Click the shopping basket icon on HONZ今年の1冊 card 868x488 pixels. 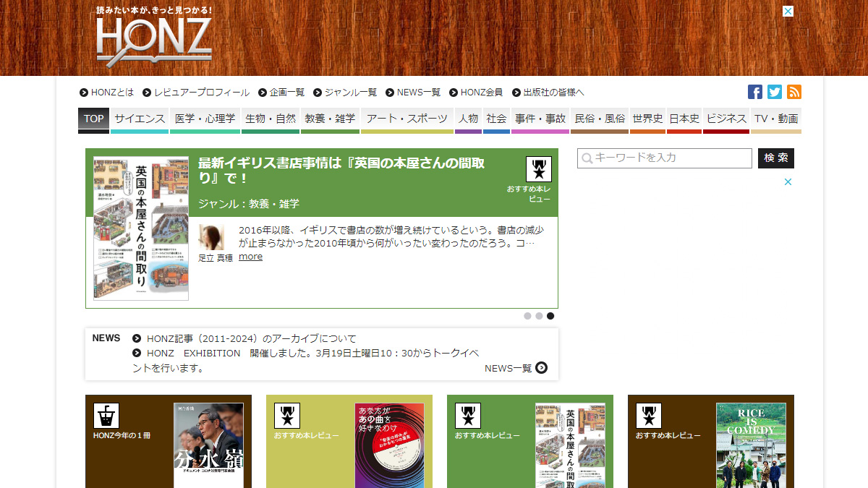coord(106,417)
